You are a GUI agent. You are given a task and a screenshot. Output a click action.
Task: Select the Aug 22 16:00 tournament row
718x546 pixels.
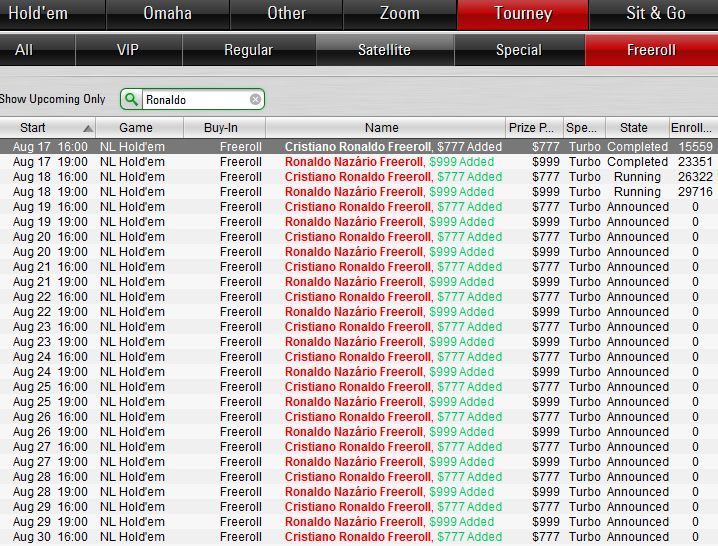point(359,297)
